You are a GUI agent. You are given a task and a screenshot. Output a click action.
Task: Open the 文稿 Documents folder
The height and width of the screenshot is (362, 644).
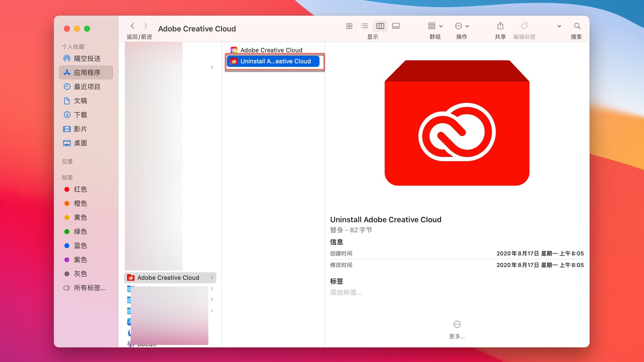coord(80,101)
